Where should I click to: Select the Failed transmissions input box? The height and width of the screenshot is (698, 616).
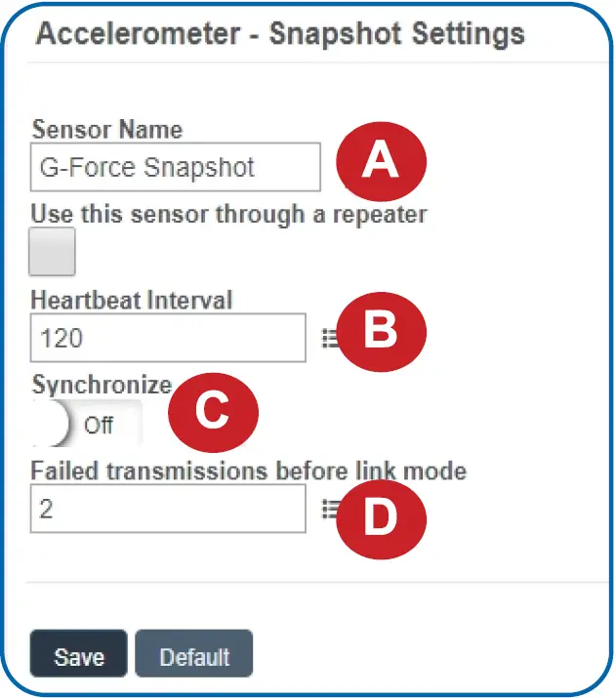[x=168, y=509]
